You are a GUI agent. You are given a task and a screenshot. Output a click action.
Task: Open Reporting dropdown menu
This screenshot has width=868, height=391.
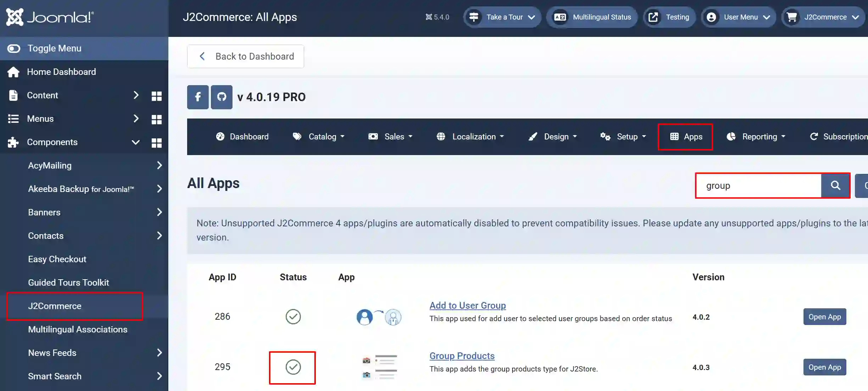coord(756,137)
